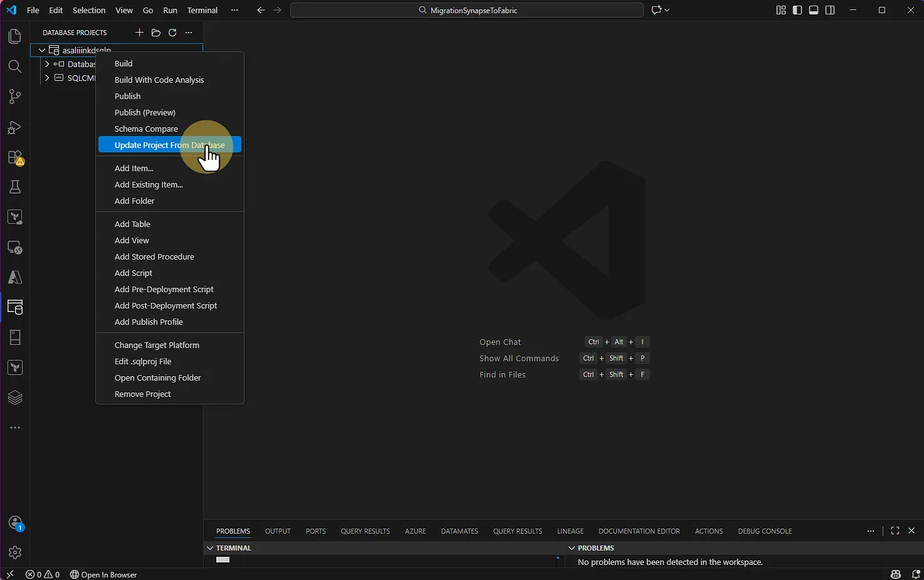Image resolution: width=924 pixels, height=580 pixels.
Task: Select Schema Compare from context menu
Action: (x=146, y=129)
